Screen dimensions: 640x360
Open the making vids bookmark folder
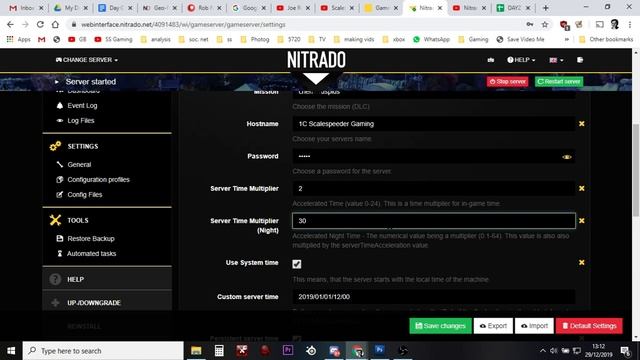pos(354,40)
